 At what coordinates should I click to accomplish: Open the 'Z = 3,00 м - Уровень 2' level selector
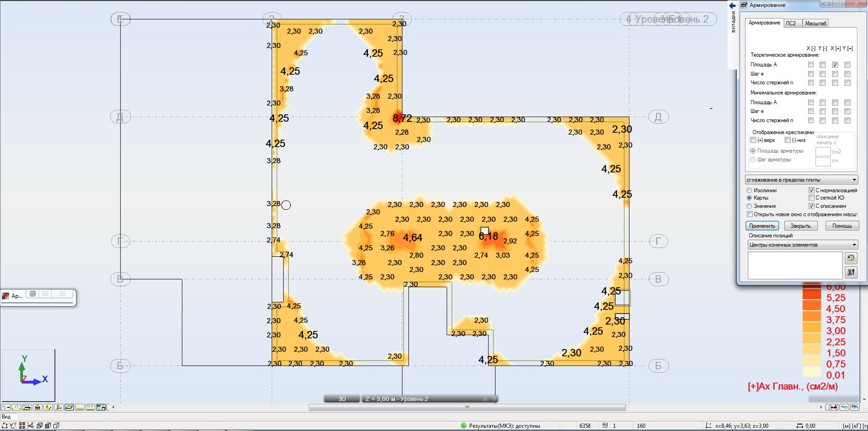click(x=429, y=399)
